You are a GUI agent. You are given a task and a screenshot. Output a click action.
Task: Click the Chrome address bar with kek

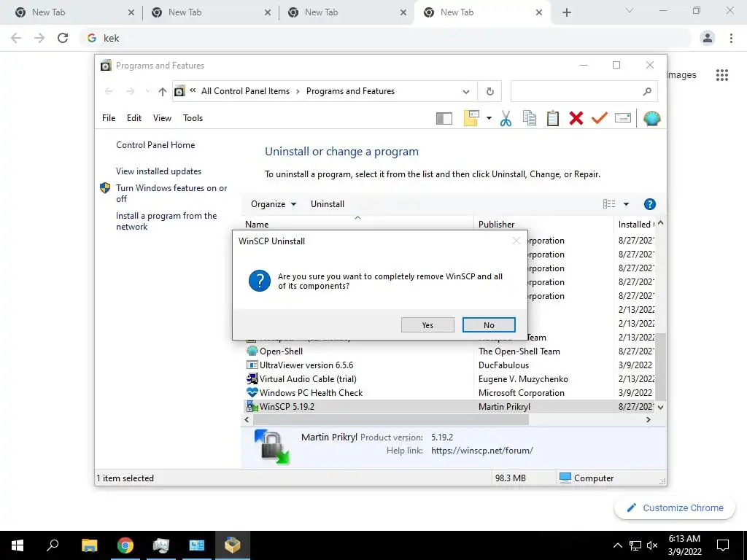(x=386, y=38)
